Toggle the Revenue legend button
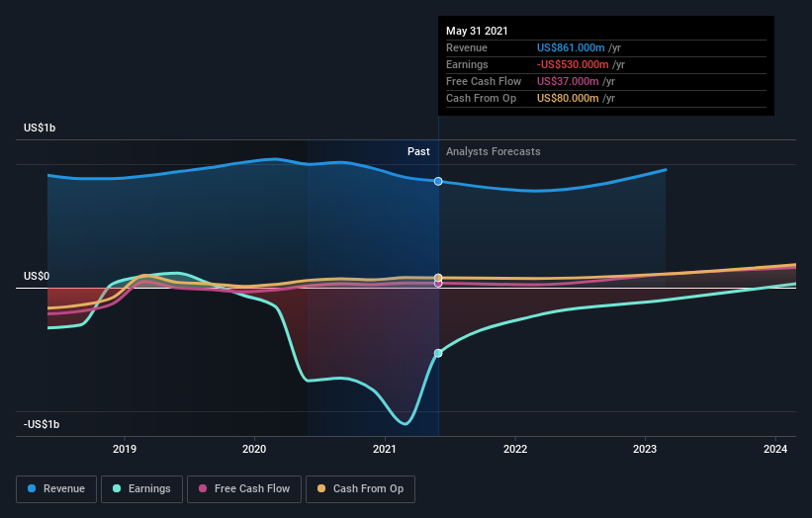812x518 pixels. [x=56, y=489]
